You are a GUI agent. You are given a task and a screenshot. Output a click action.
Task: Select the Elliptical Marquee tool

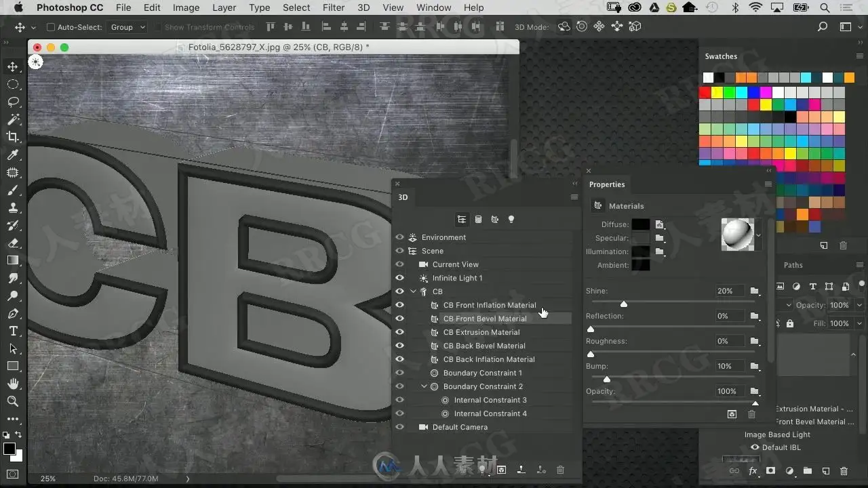(13, 84)
